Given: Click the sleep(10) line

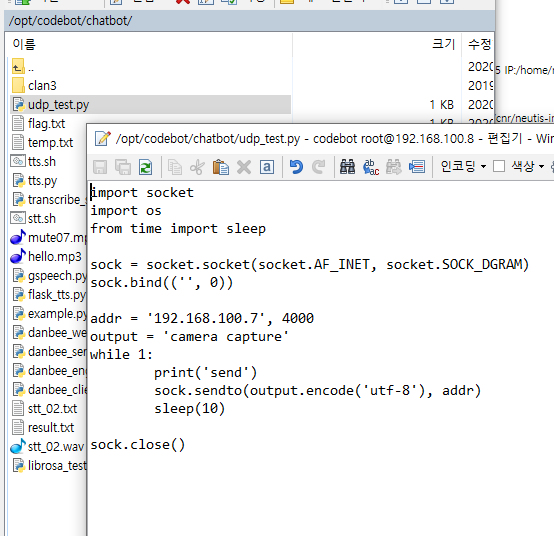Looking at the screenshot, I should click(x=189, y=409).
